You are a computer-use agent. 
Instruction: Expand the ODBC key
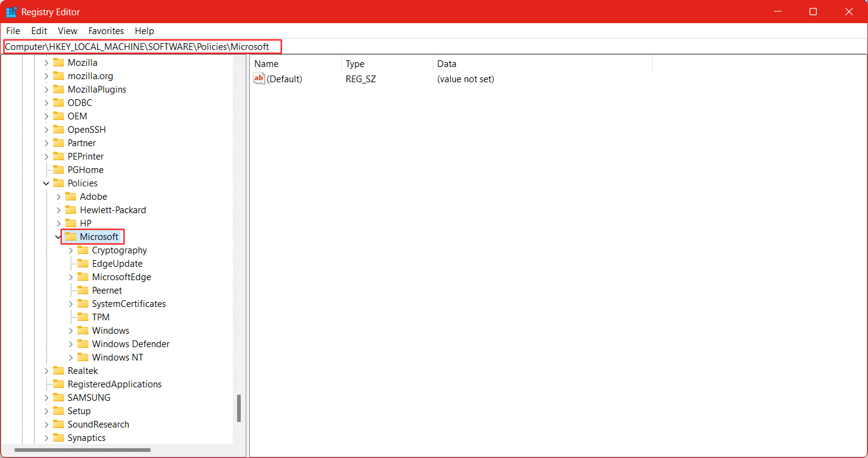tap(46, 103)
